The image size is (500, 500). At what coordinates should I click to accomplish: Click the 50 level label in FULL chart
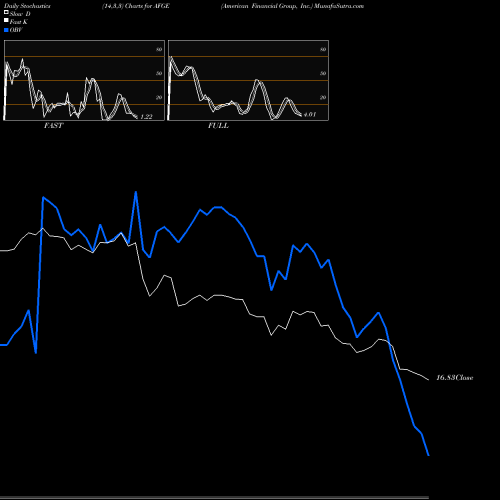point(323,73)
